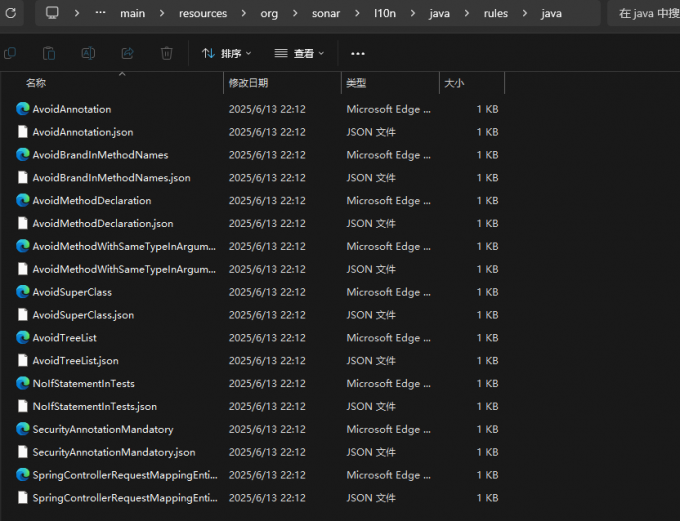This screenshot has height=521, width=680.
Task: Sort by the 修改日期 column header
Action: (x=248, y=83)
